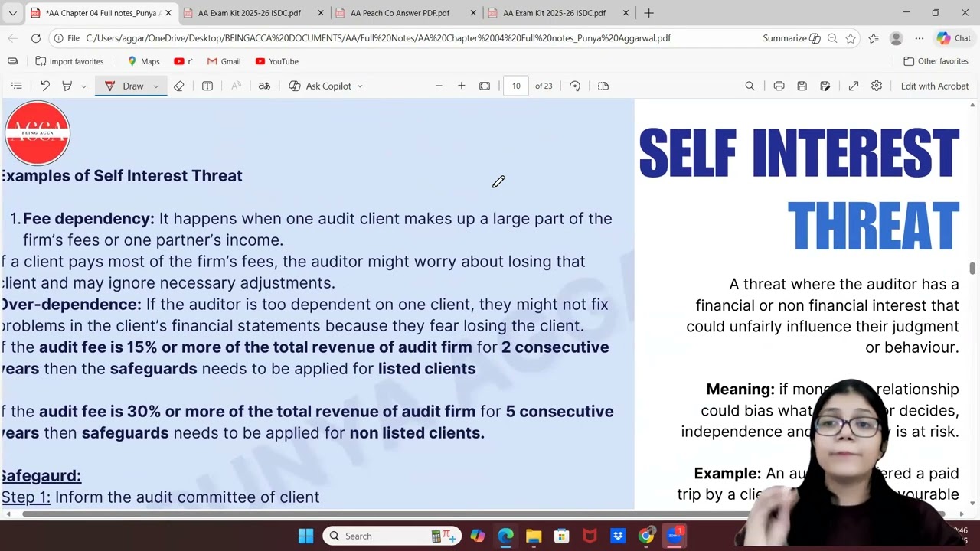Screen dimensions: 980x551
Task: Open Copilot Chat button
Action: [x=954, y=38]
